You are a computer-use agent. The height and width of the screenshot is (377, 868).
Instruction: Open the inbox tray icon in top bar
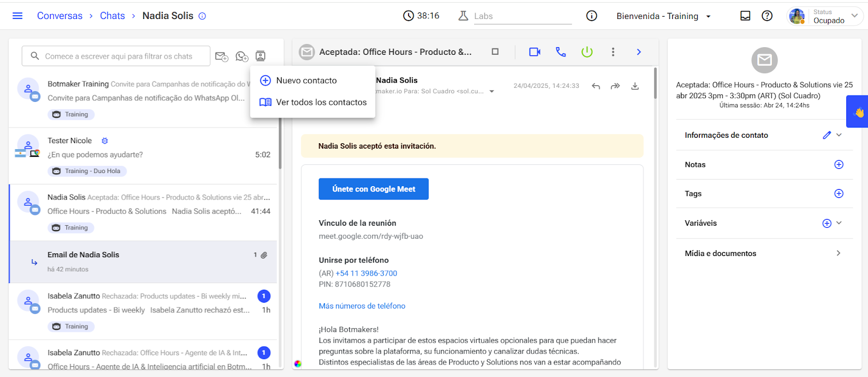(745, 16)
